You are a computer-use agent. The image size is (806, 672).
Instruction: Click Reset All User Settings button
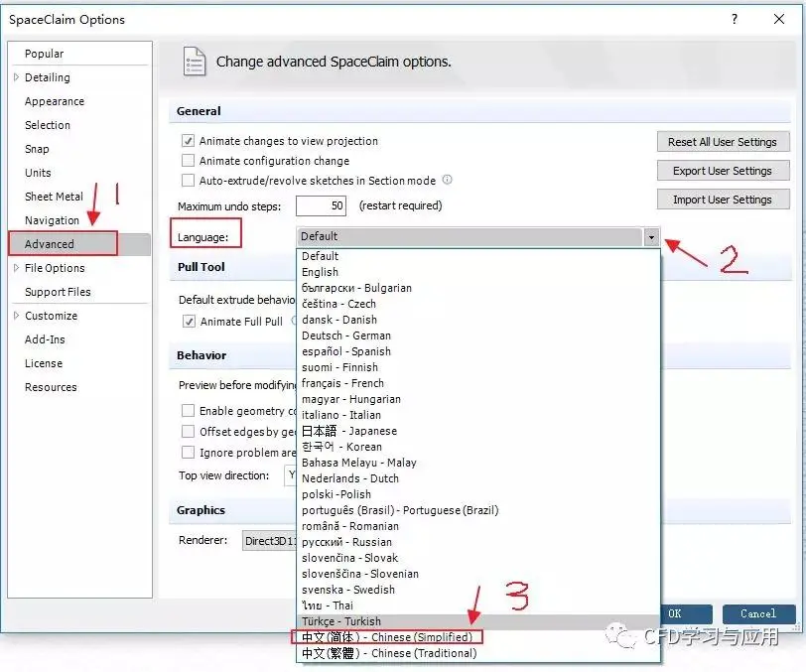(723, 142)
